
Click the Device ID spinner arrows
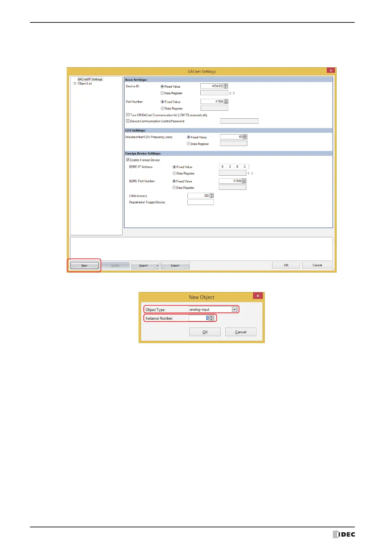[x=226, y=86]
